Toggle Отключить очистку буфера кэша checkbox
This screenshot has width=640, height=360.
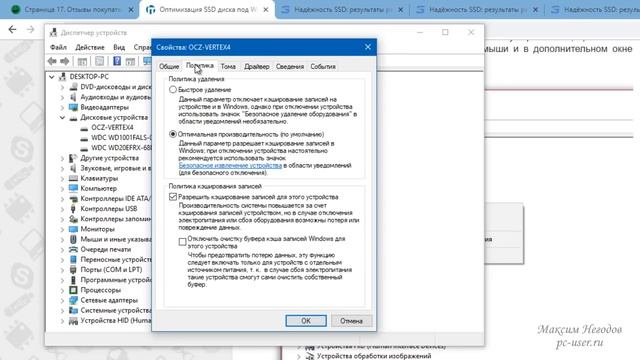pos(182,242)
